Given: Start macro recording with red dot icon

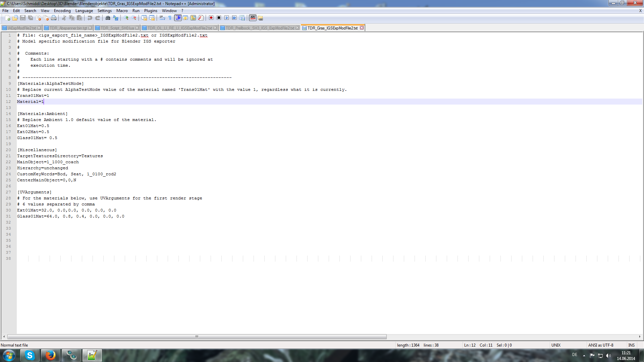Looking at the screenshot, I should pos(211,18).
